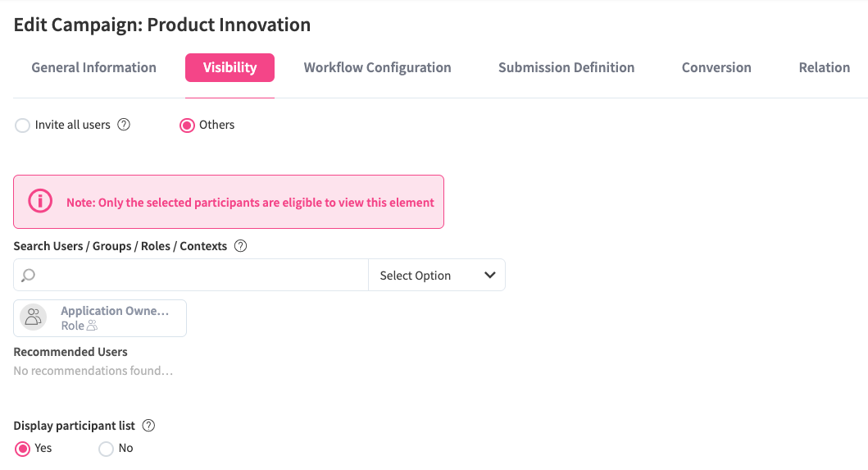Click the Select Option chevron arrow
868x470 pixels.
point(490,276)
